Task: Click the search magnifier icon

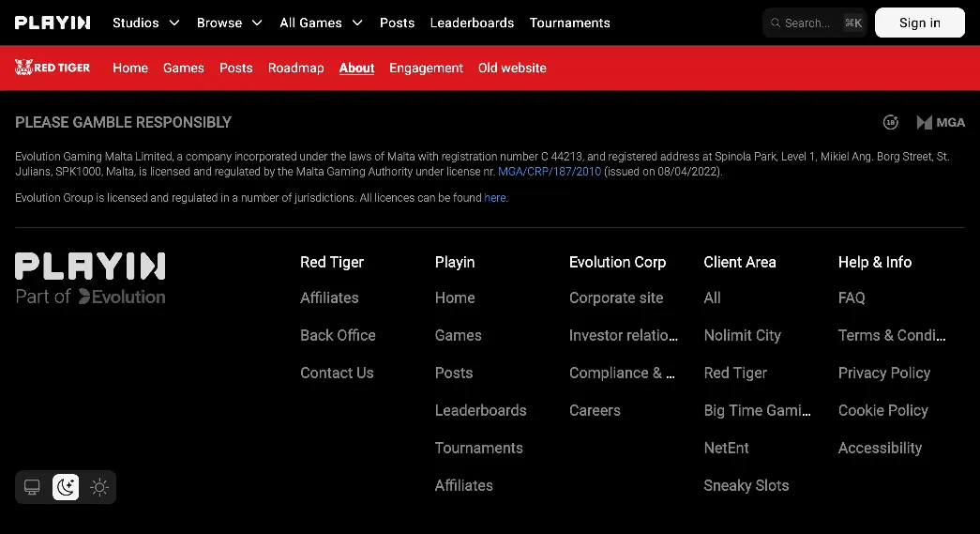Action: (775, 23)
